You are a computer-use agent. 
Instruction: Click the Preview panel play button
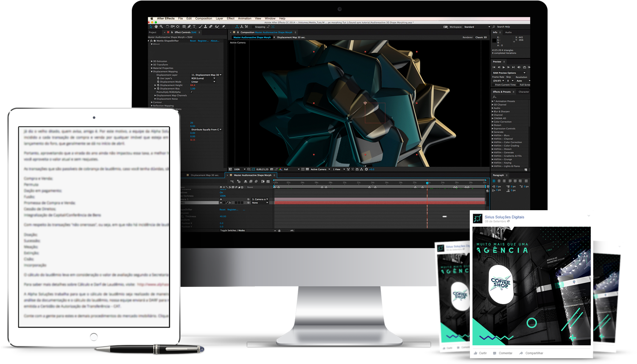coord(503,67)
